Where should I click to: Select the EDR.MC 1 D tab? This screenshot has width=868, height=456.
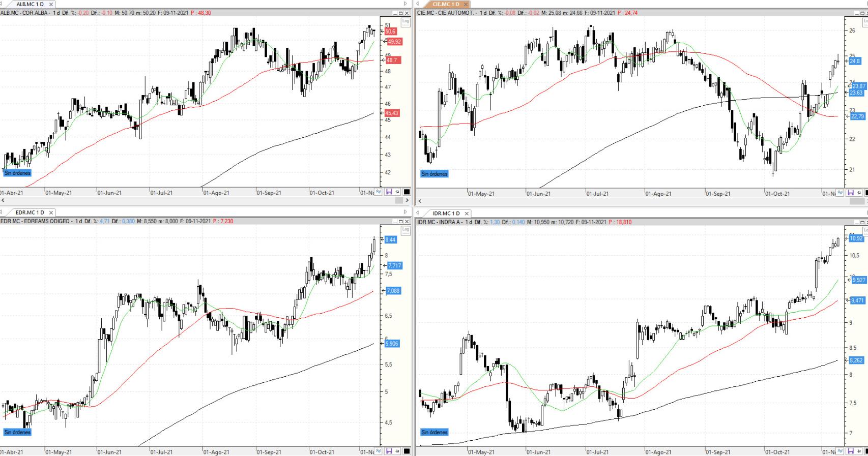(x=30, y=212)
